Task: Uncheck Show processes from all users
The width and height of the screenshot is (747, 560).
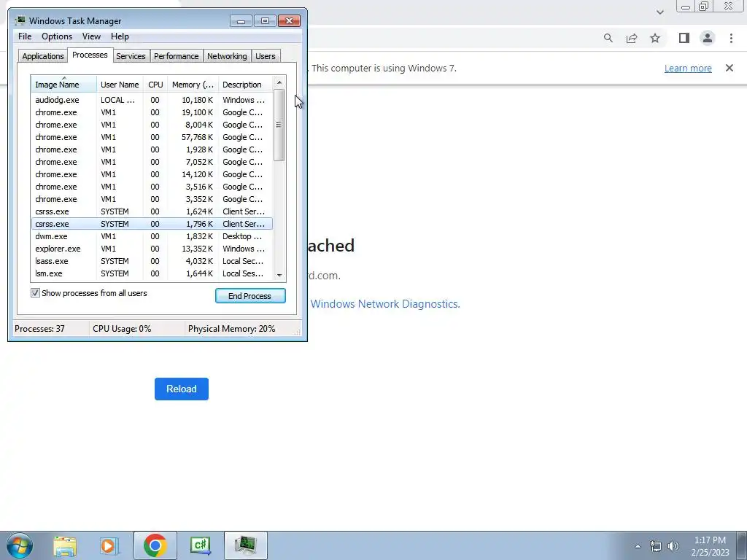Action: (35, 293)
